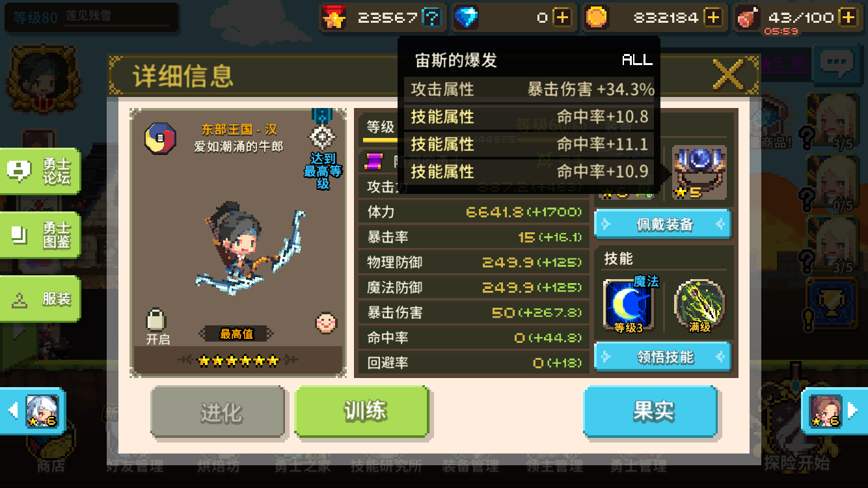Tap the five-star blue ring equipment
The height and width of the screenshot is (488, 868).
point(699,172)
